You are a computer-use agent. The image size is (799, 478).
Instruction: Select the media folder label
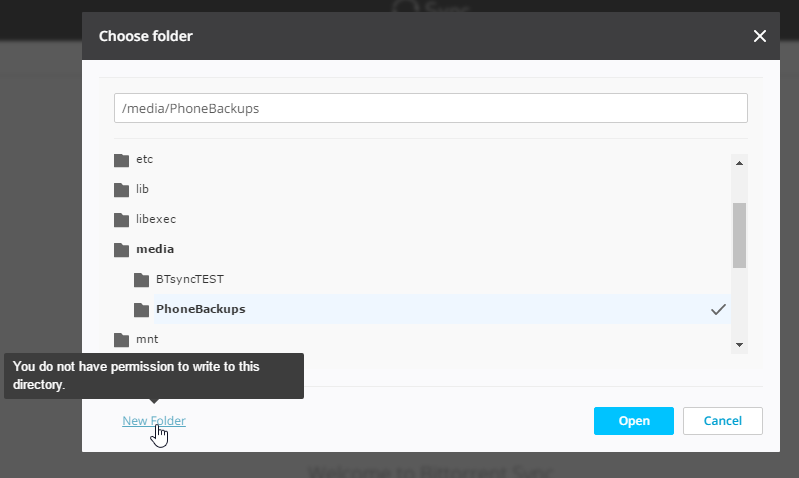click(x=155, y=249)
